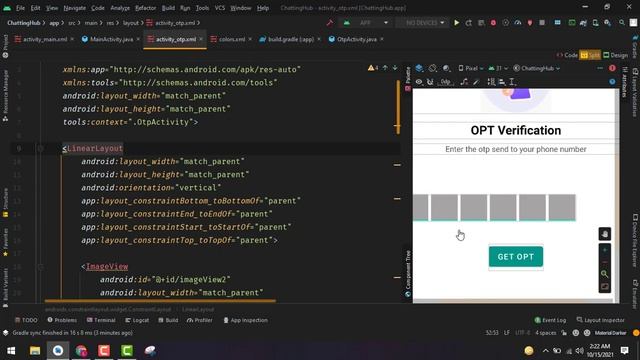The image size is (640, 360).
Task: Open the Terminal tool window
Action: (x=101, y=320)
